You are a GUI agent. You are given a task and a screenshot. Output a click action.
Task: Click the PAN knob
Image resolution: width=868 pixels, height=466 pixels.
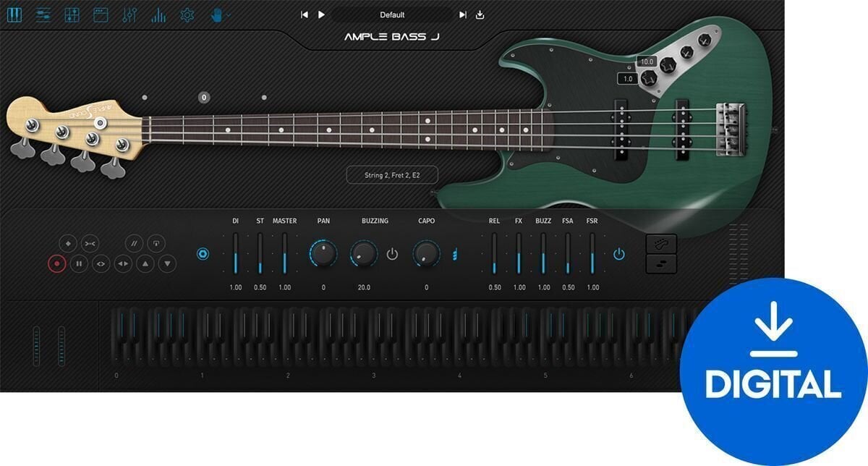click(x=323, y=253)
